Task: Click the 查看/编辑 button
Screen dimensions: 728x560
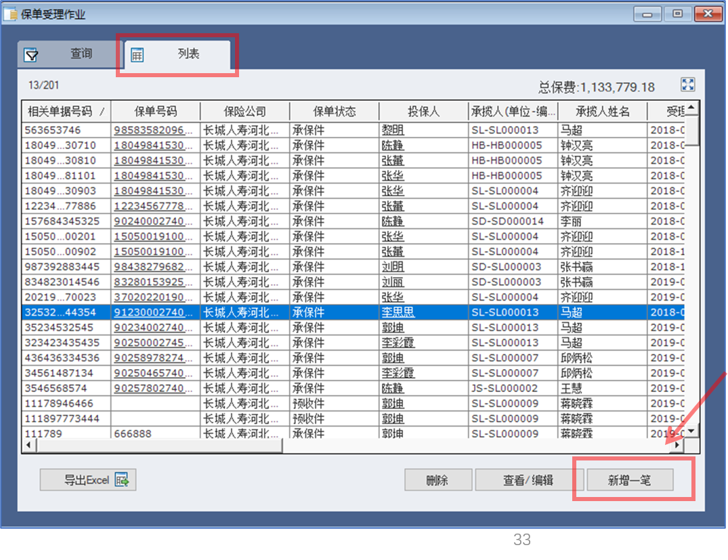Action: pos(528,480)
